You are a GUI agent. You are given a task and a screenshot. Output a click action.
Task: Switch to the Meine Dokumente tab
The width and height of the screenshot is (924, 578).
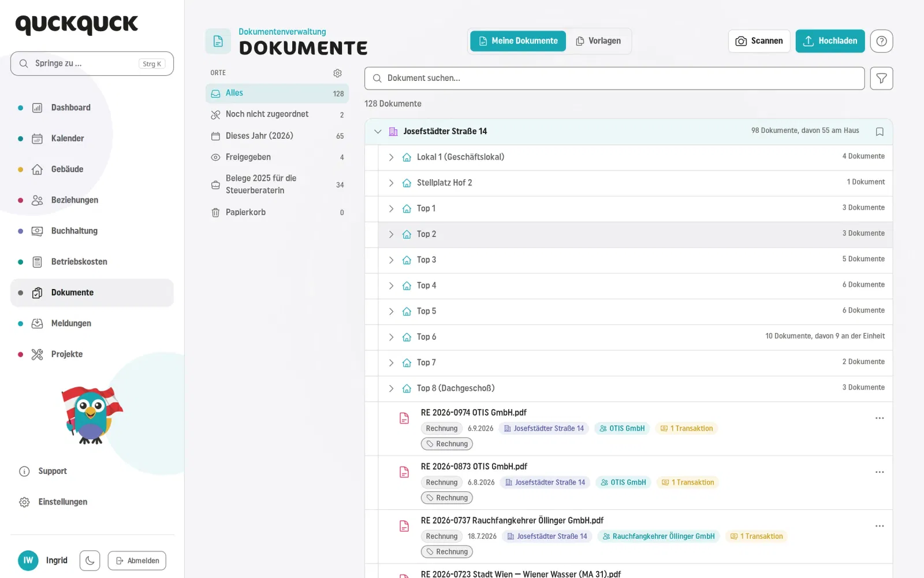518,41
